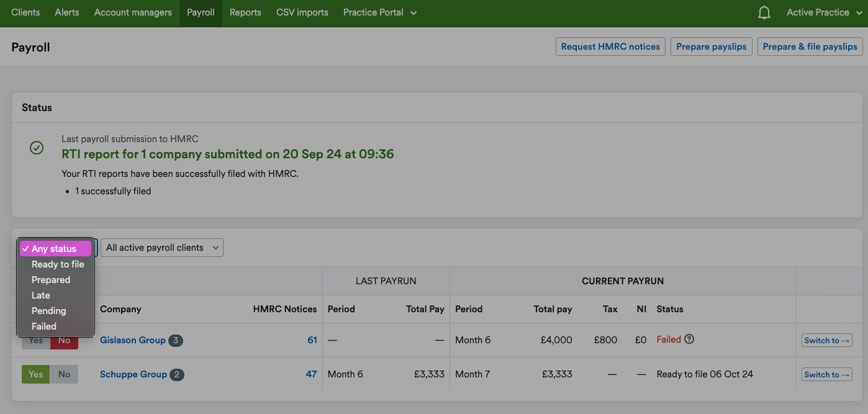
Task: Click the Failed status text
Action: 669,340
